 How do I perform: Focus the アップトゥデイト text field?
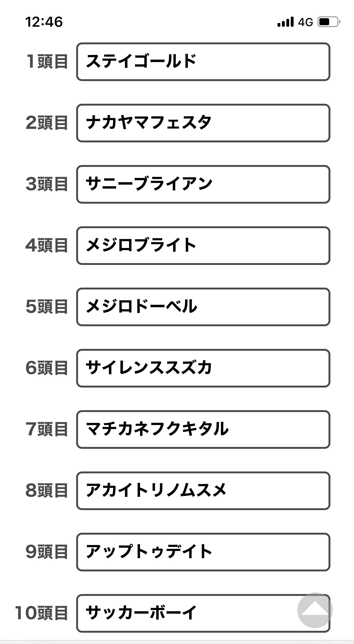tap(203, 552)
